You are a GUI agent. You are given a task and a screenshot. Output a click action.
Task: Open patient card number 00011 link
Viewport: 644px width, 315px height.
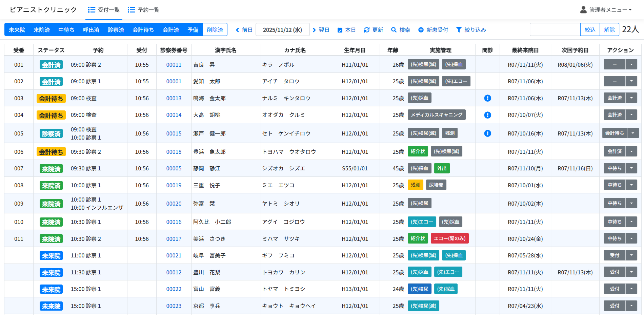[x=174, y=65]
